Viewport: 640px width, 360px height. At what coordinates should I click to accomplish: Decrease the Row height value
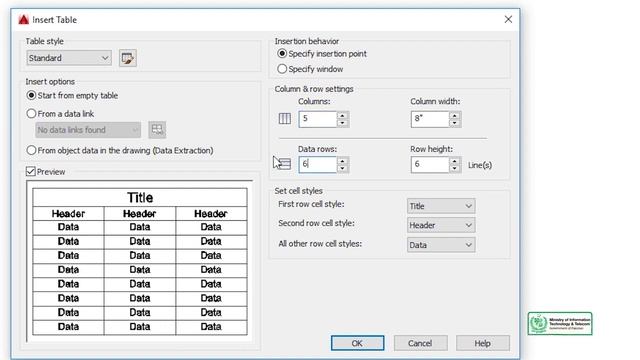[x=455, y=169]
